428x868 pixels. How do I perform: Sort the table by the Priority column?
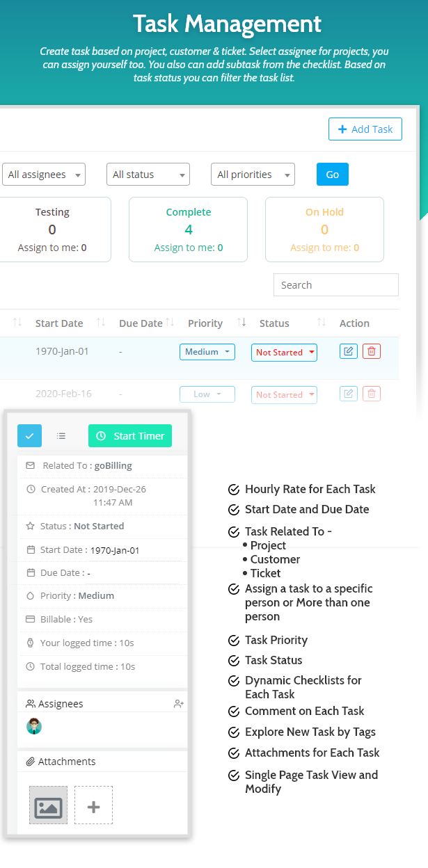click(x=241, y=323)
